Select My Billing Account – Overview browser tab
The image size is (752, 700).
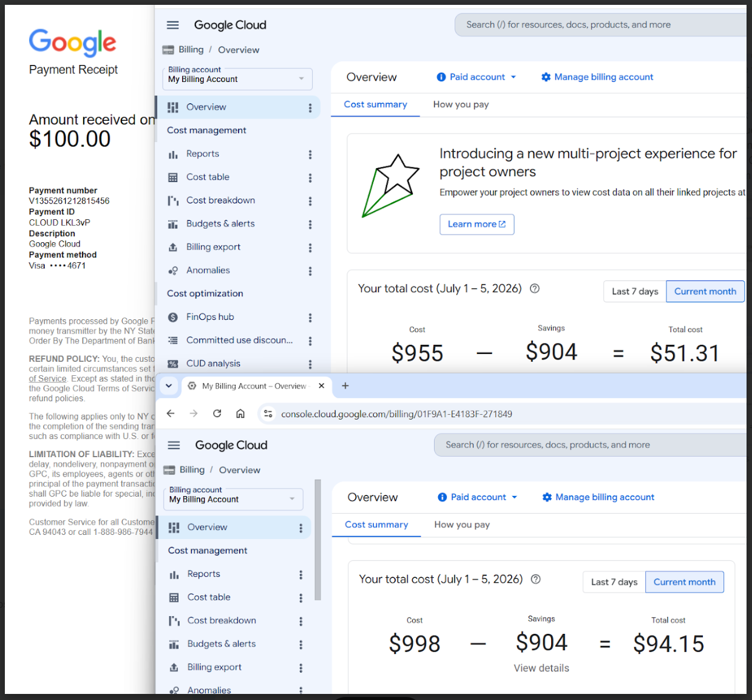coord(255,386)
